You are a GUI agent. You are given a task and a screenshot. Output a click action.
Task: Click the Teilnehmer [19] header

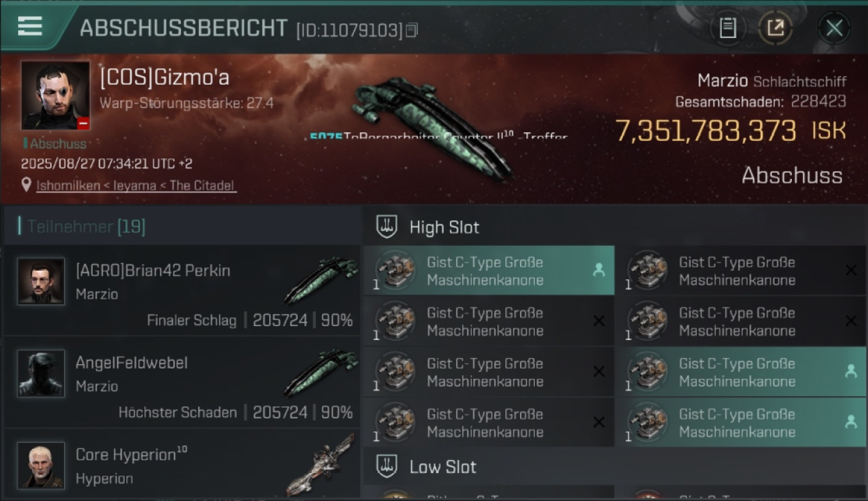pos(86,226)
